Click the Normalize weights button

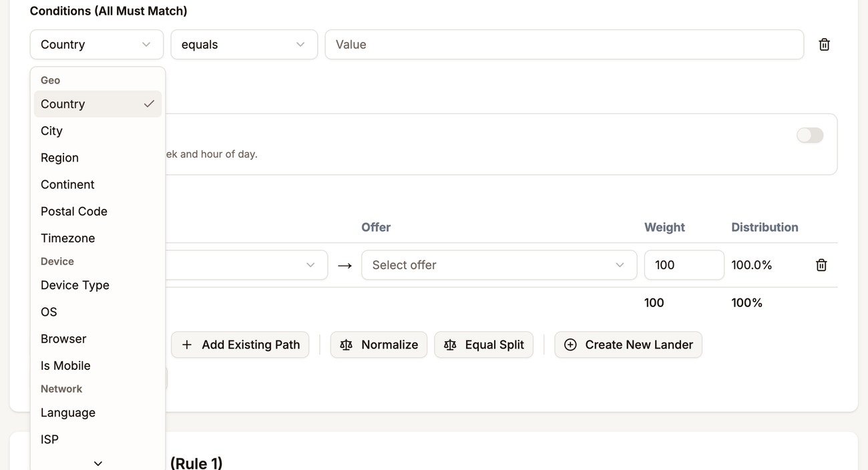(x=379, y=344)
